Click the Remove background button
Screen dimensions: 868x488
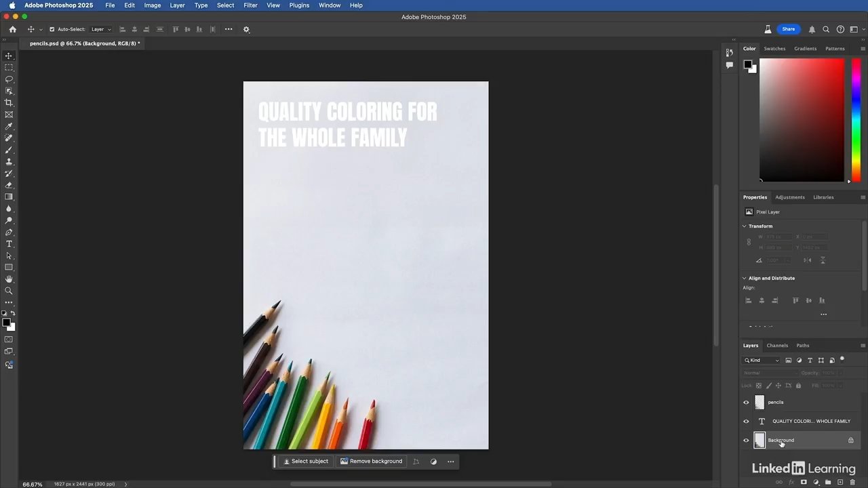[371, 462]
